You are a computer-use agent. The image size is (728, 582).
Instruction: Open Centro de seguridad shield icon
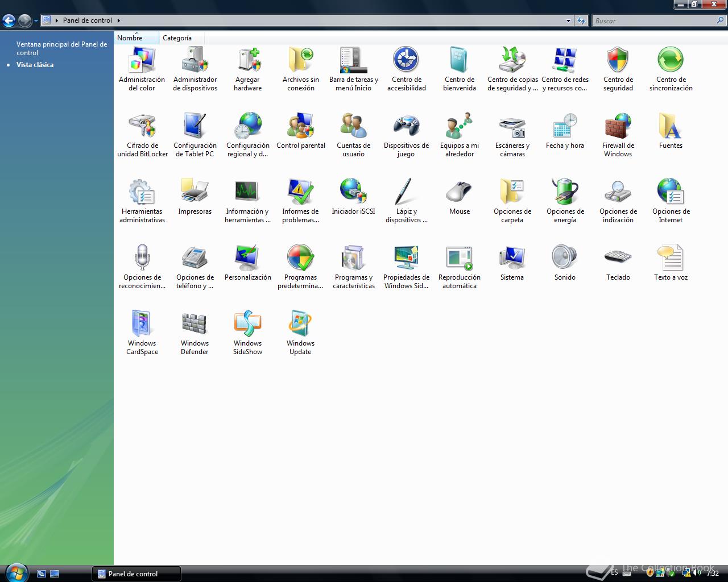618,59
